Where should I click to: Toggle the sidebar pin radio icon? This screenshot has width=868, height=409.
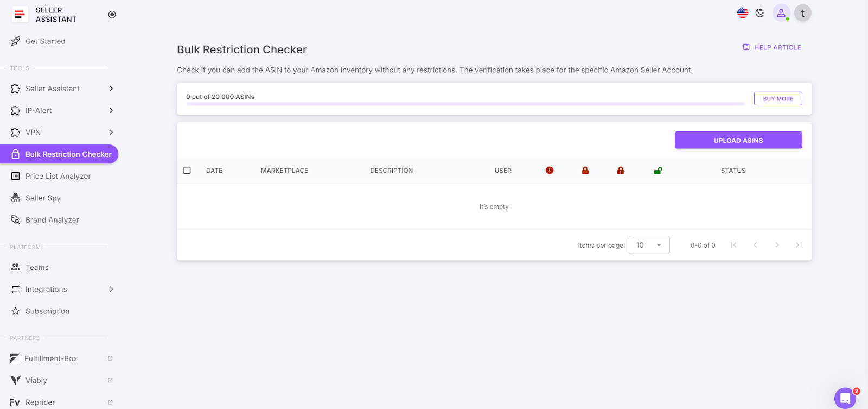point(112,15)
